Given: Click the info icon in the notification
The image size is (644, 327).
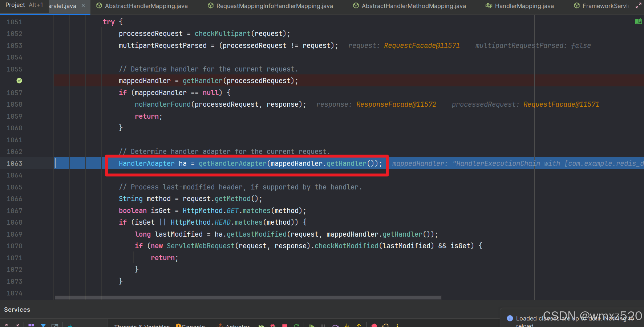Looking at the screenshot, I should pyautogui.click(x=510, y=318).
